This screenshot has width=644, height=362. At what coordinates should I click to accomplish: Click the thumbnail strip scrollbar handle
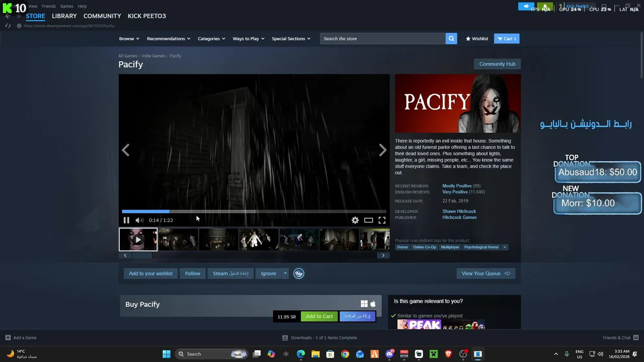pyautogui.click(x=142, y=255)
